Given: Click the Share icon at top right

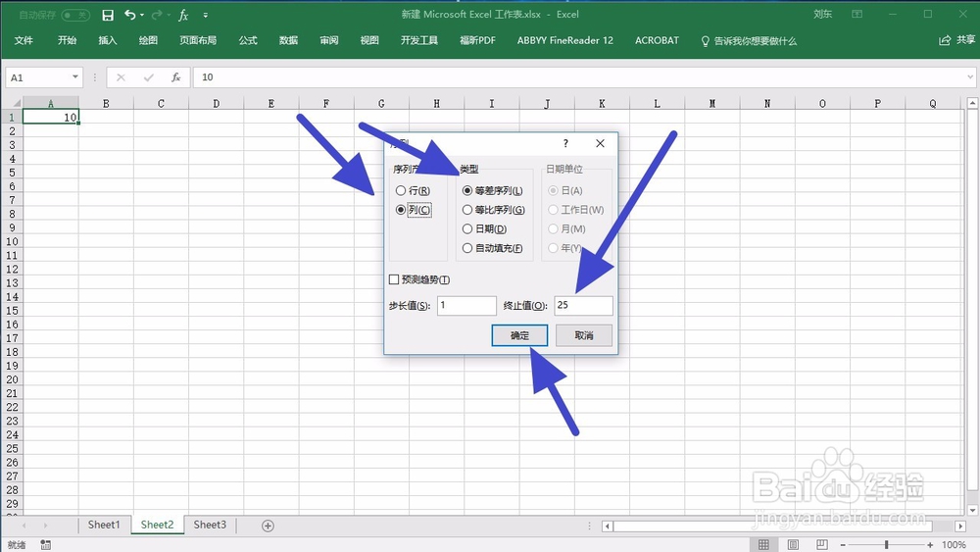Looking at the screenshot, I should [945, 40].
